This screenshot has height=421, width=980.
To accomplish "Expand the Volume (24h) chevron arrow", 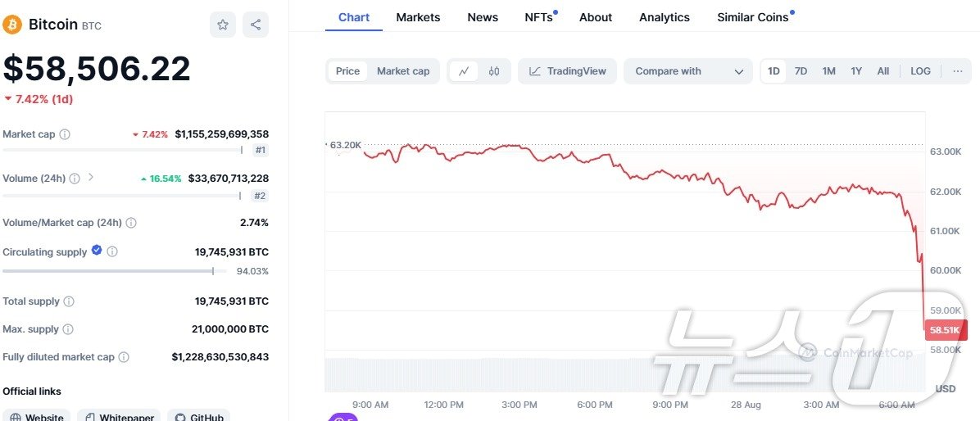I will coord(91,177).
